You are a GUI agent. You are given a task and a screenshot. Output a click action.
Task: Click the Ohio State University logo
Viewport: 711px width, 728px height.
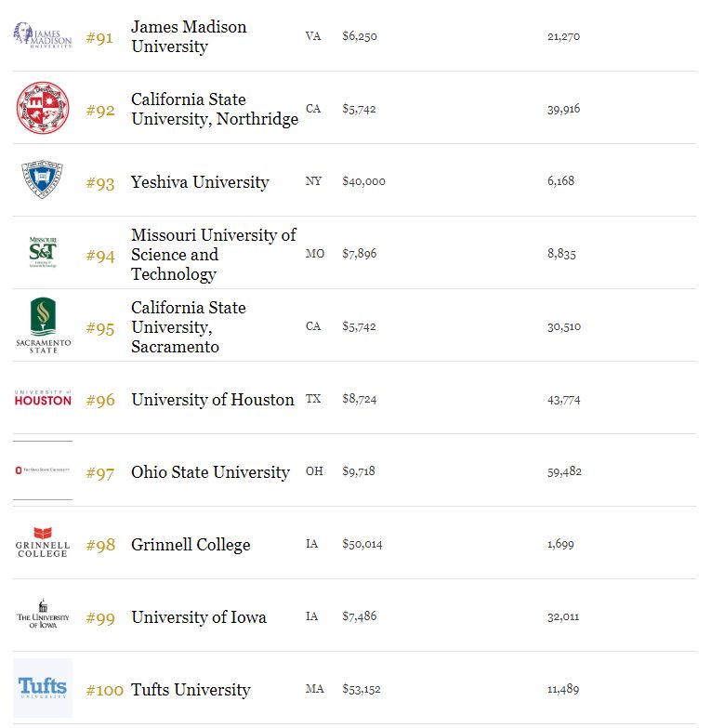click(43, 470)
